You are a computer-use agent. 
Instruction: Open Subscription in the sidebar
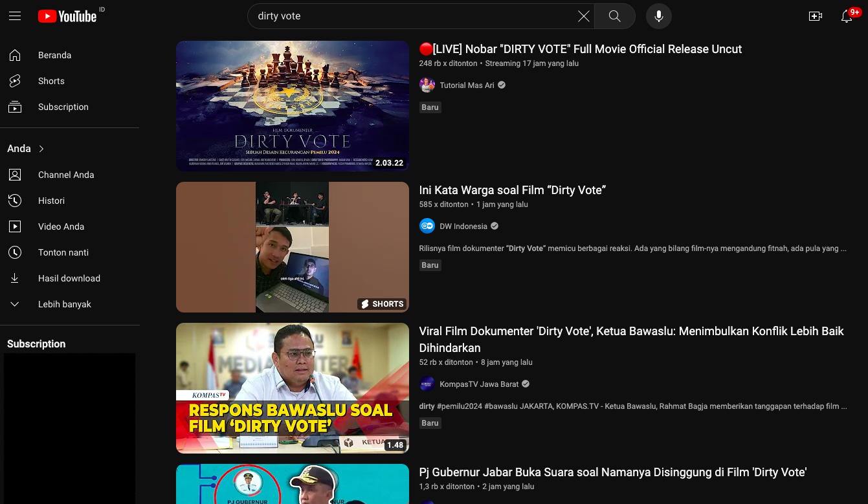click(x=63, y=107)
